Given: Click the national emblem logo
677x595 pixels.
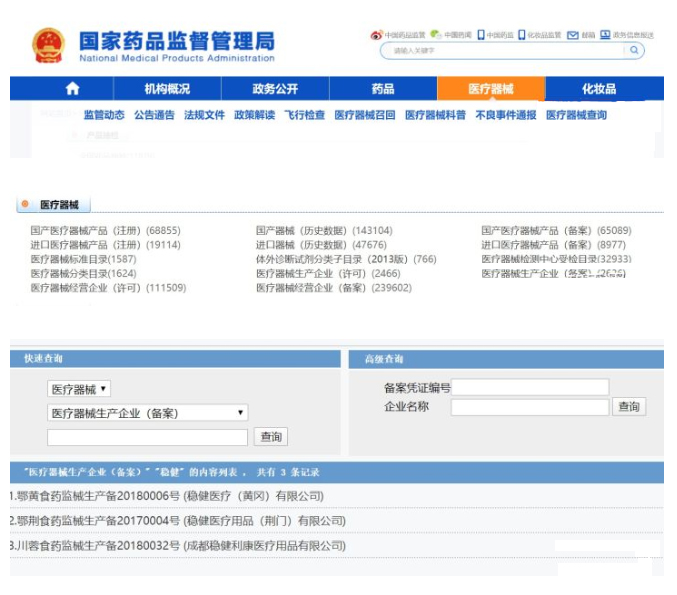Looking at the screenshot, I should (48, 45).
